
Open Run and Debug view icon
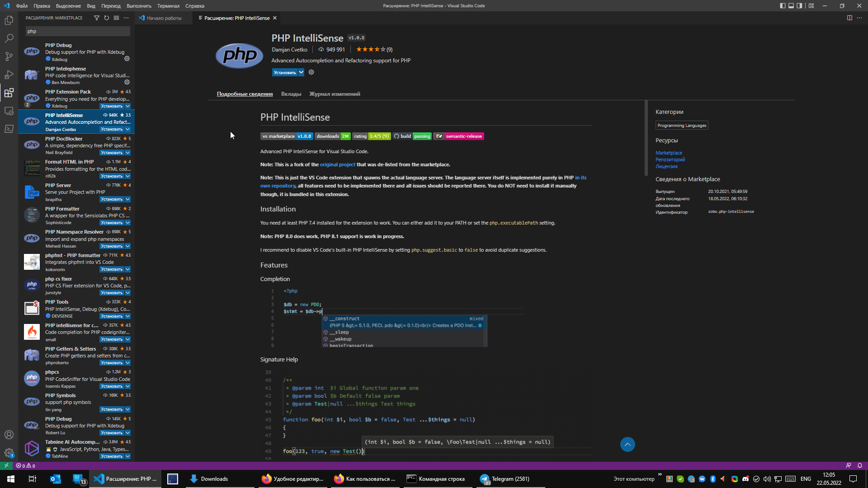(9, 75)
